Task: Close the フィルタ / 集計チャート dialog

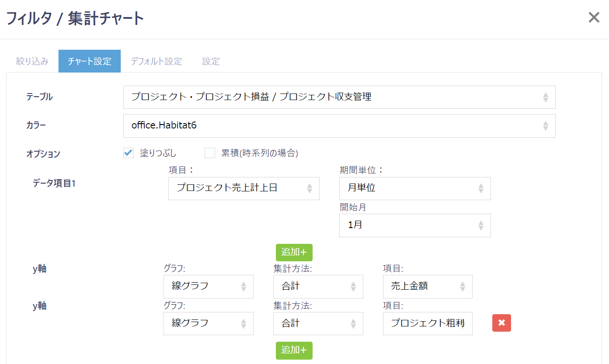Action: click(x=594, y=17)
